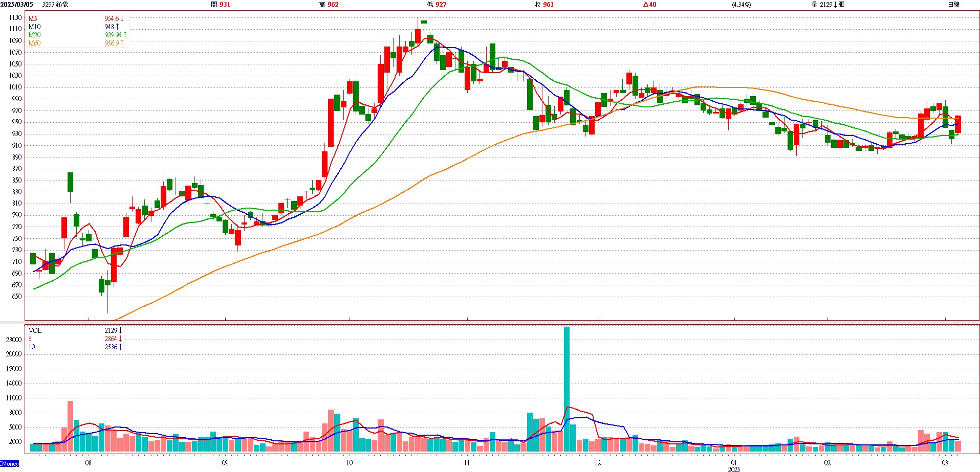Screen dimensions: 980x472
Task: Click month 11 on the date axis
Action: (x=467, y=463)
